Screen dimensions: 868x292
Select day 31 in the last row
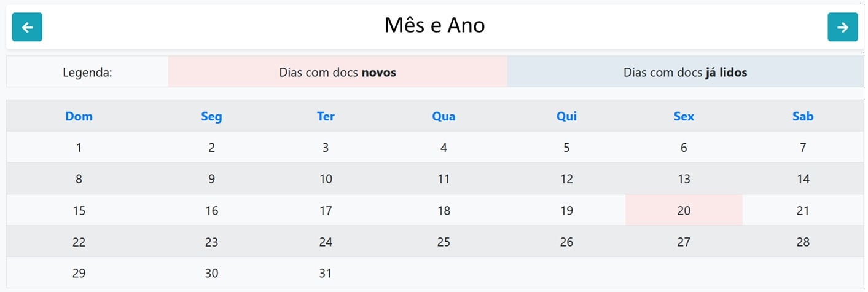(x=326, y=273)
